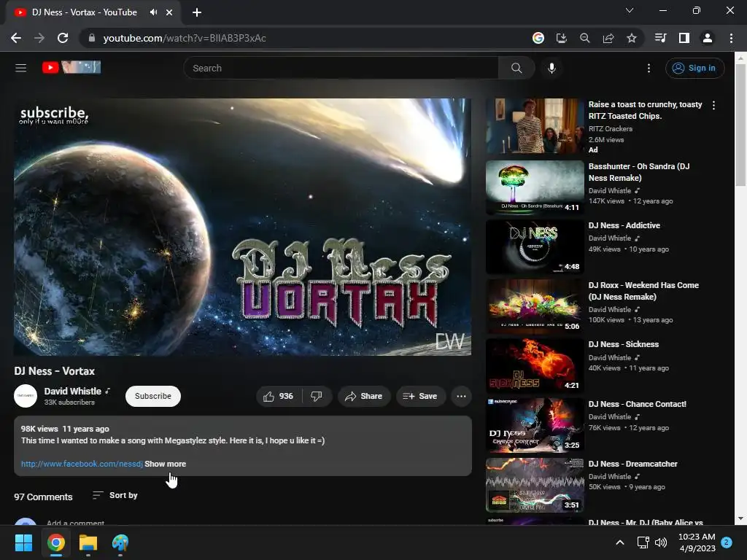
Task: Open the Sort by comments dropdown
Action: point(115,496)
